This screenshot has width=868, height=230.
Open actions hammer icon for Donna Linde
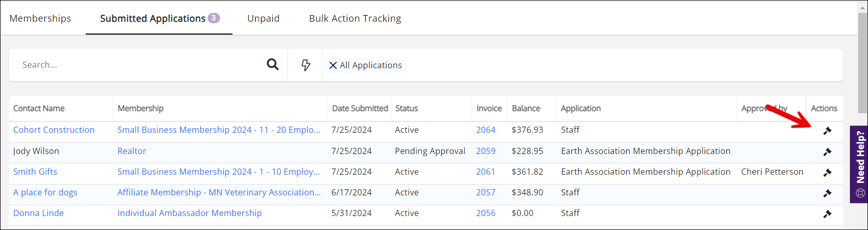pos(827,213)
